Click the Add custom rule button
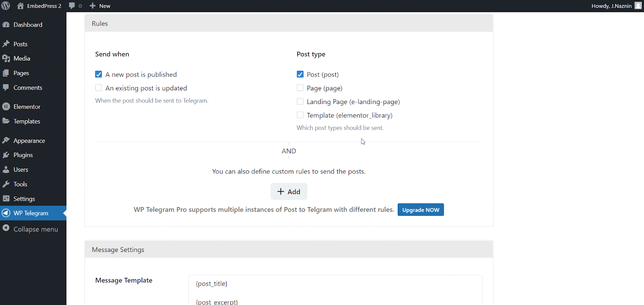This screenshot has height=305, width=644. pyautogui.click(x=289, y=192)
